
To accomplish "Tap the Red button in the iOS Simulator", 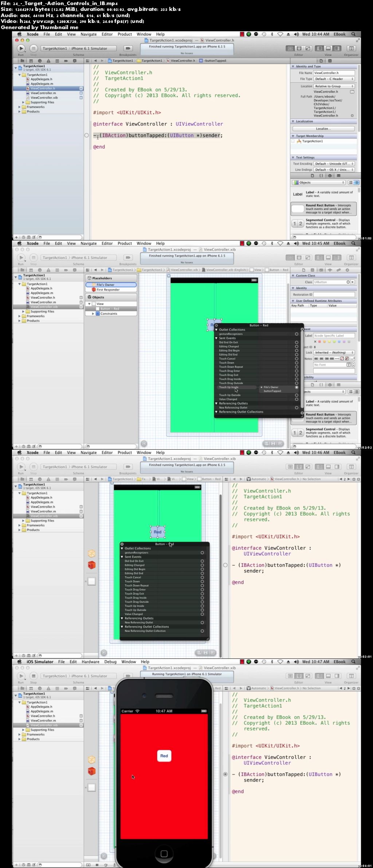I will (x=164, y=756).
